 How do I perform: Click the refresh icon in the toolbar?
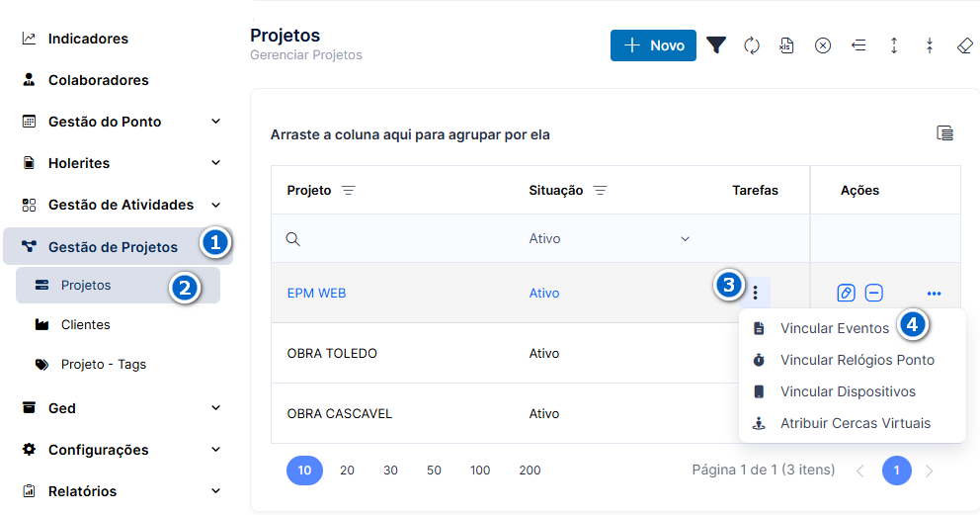coord(751,45)
